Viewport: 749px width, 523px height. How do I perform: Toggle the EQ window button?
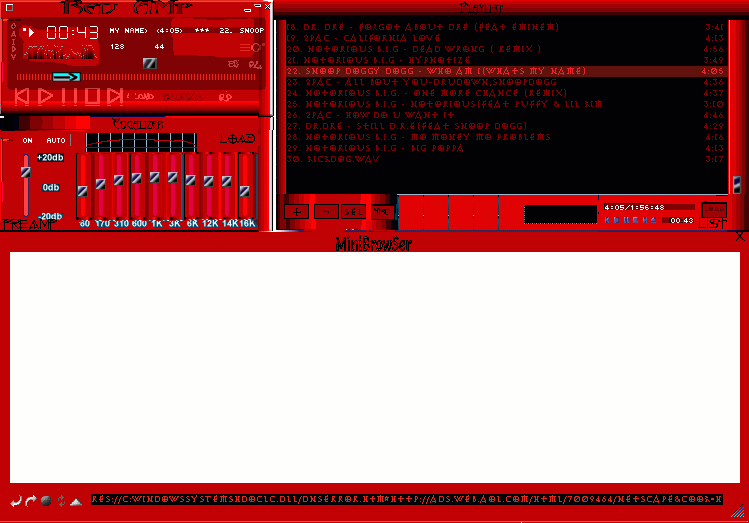(234, 64)
